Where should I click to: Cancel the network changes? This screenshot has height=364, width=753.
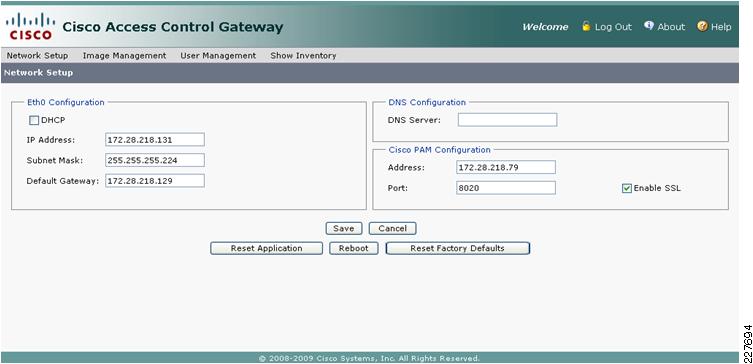(x=392, y=229)
